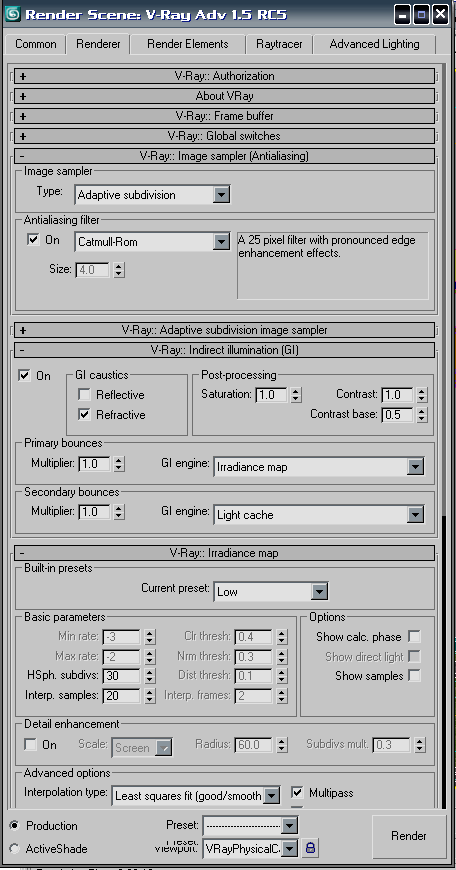Expand the V-Ray:: Authorization rollout

tap(224, 76)
